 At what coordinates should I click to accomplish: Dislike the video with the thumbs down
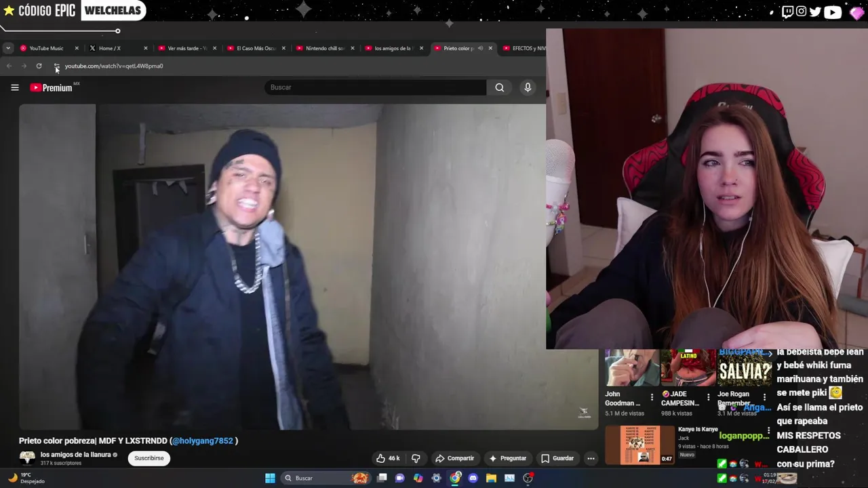point(416,458)
